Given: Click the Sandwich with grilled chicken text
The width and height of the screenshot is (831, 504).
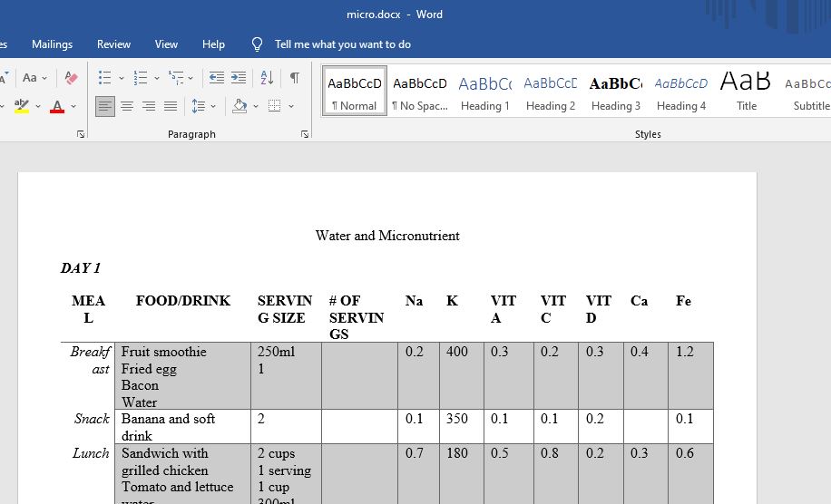Looking at the screenshot, I should click(165, 461).
